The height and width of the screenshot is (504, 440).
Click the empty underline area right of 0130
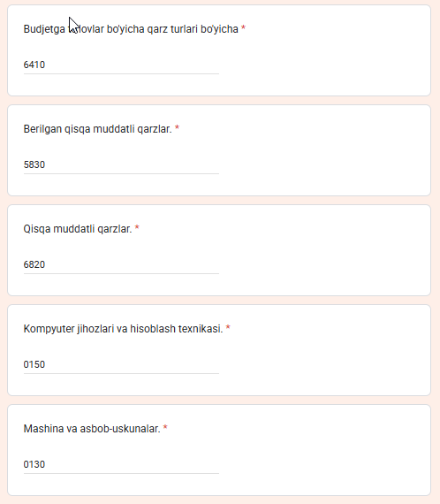pos(133,465)
